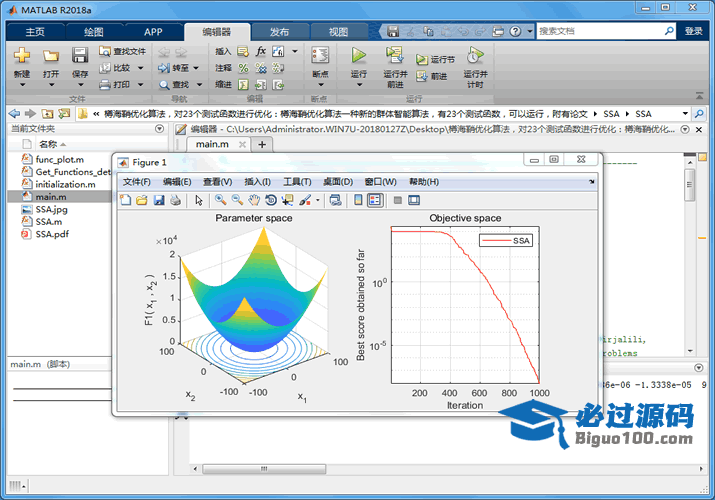Image resolution: width=715 pixels, height=500 pixels.
Task: Toggle the zoom out tool in Figure 1
Action: point(237,200)
